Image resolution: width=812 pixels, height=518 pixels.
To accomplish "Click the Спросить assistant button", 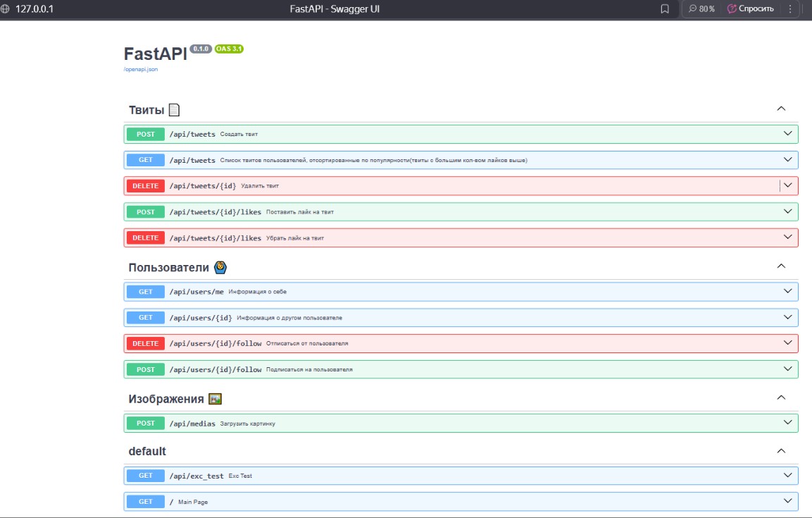I will click(x=750, y=8).
